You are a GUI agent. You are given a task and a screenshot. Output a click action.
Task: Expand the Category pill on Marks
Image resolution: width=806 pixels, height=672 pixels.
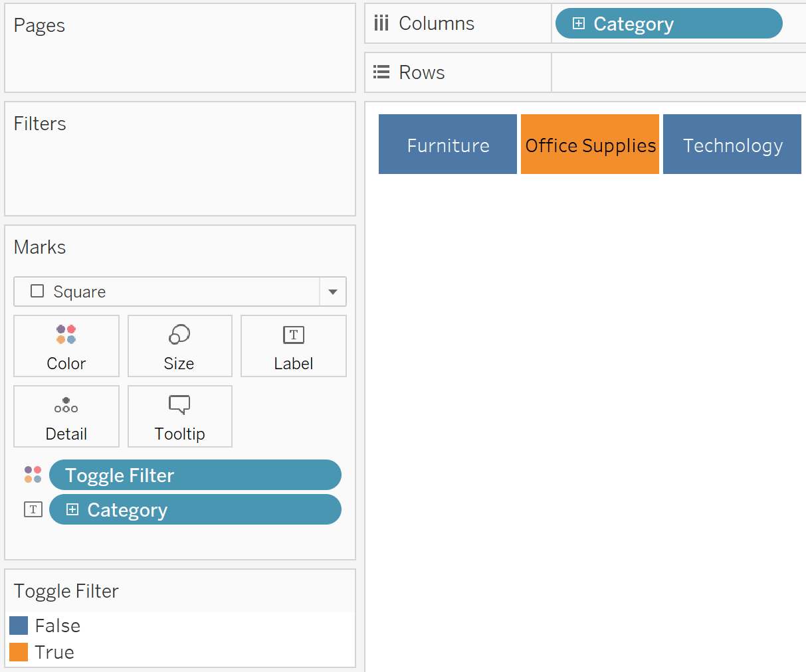[x=72, y=509]
